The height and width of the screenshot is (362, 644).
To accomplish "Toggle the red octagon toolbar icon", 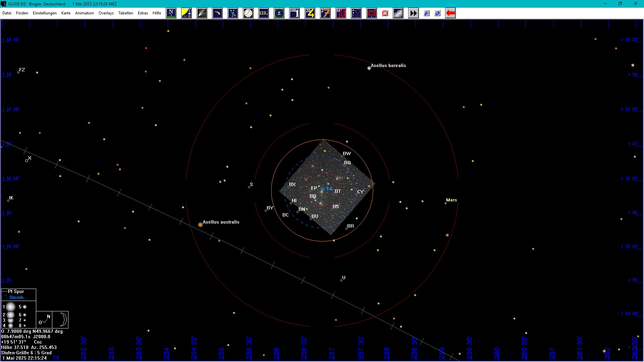I will 385,13.
